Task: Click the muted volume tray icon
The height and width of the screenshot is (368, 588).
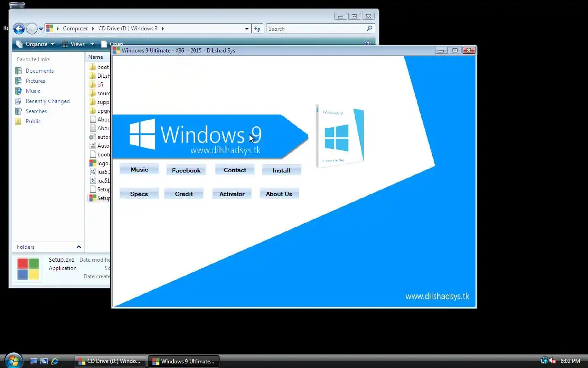Action: pyautogui.click(x=553, y=361)
